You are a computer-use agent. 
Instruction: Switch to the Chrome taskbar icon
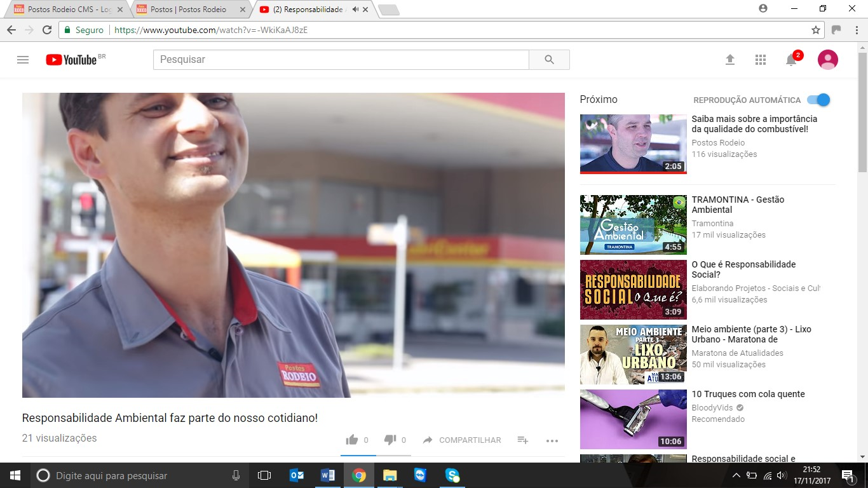(359, 475)
